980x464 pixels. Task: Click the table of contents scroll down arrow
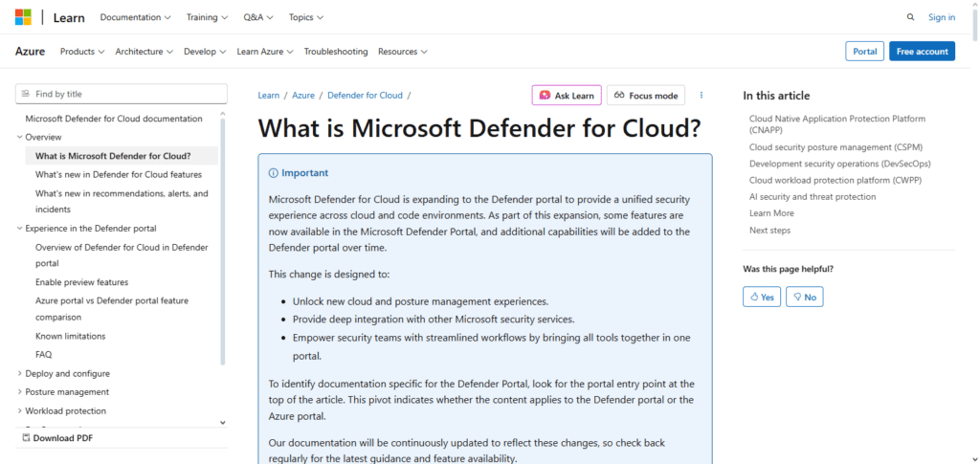point(223,423)
